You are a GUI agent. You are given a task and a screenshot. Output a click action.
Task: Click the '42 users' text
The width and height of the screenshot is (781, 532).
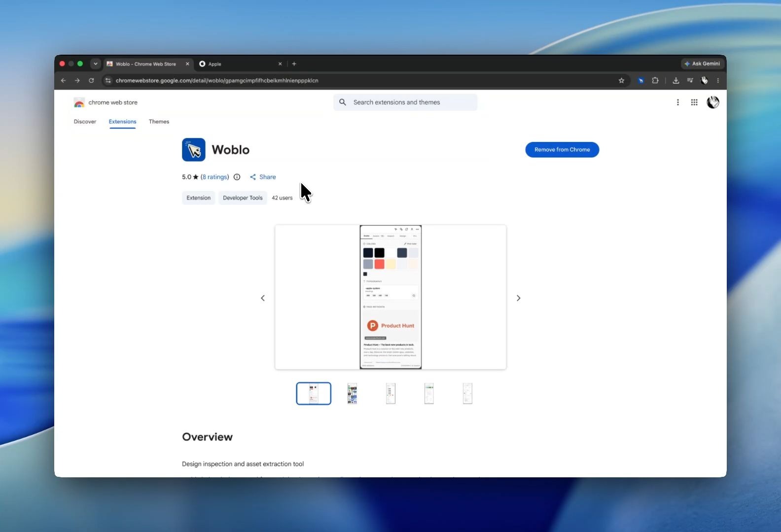click(282, 198)
